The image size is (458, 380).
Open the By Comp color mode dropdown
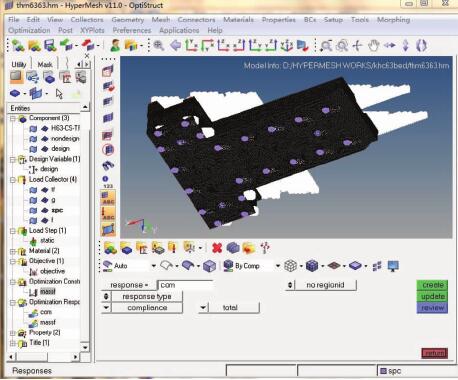[277, 266]
